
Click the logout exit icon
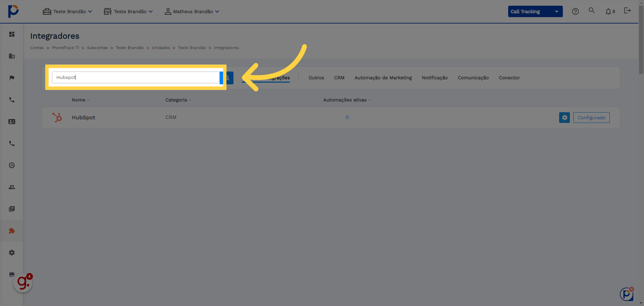[627, 11]
